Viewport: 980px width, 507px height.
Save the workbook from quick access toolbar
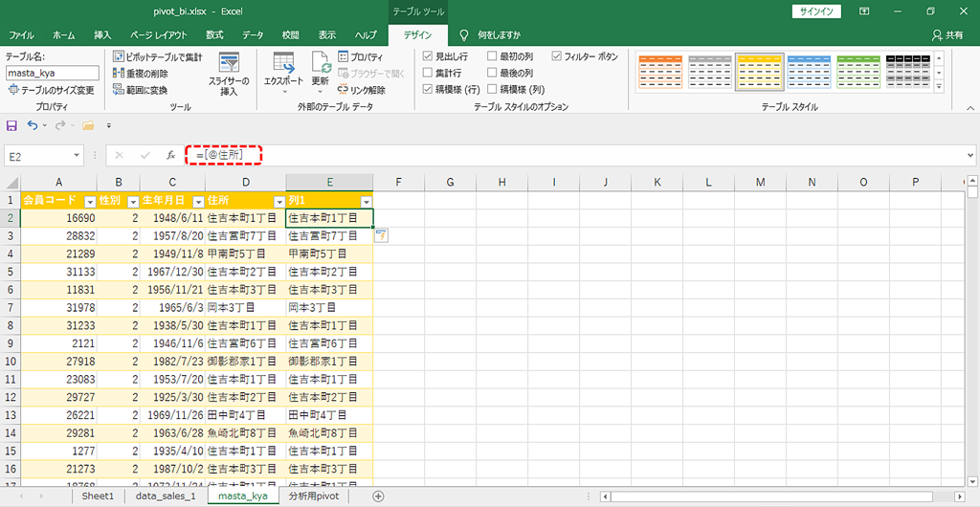[x=11, y=125]
